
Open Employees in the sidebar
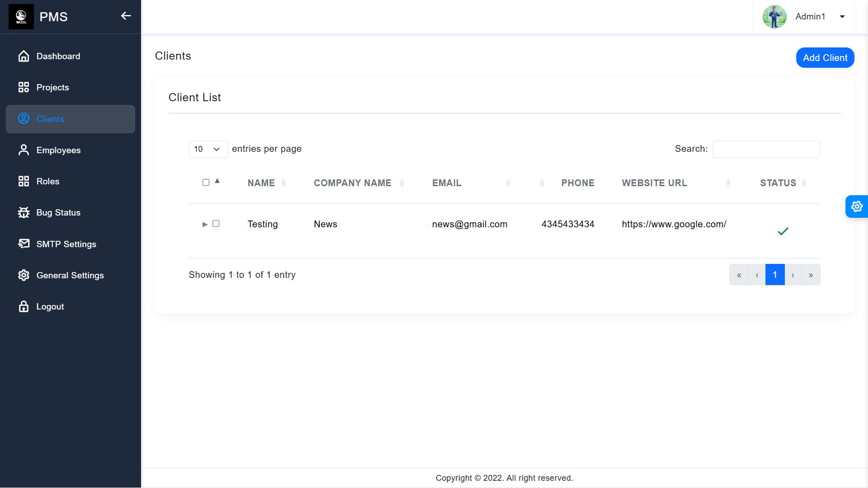click(58, 150)
